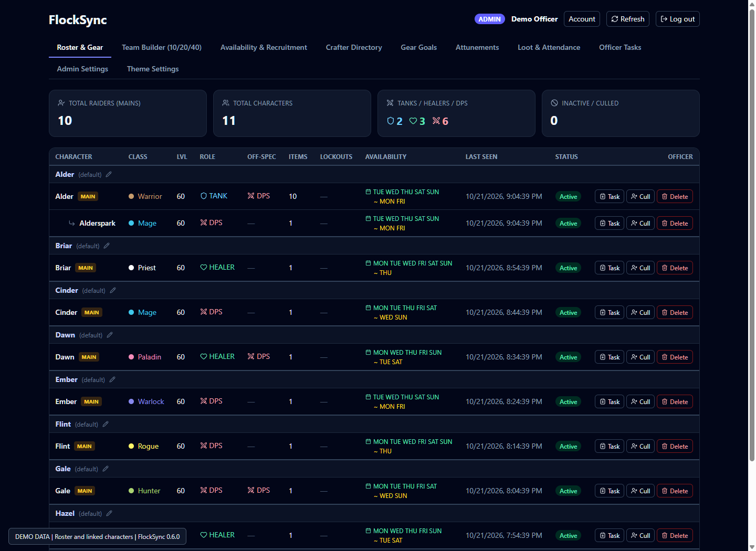Click the crossed swords DPS count icon
Screen dimensions: 756x551
436,121
